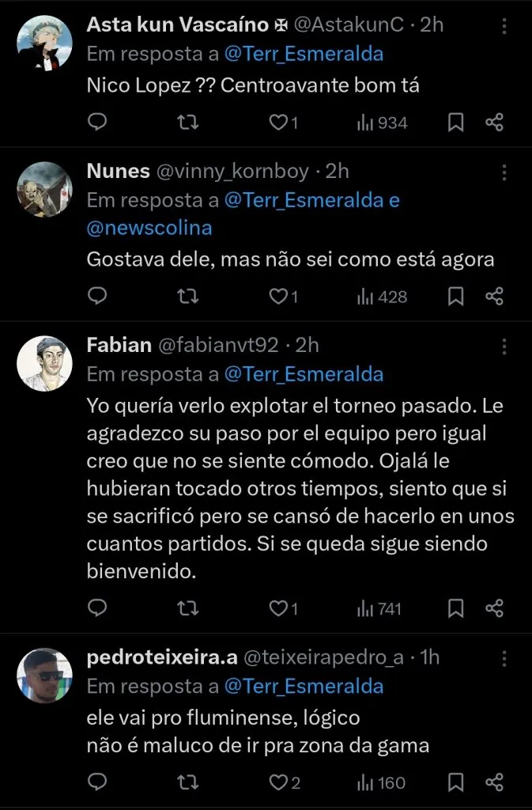The width and height of the screenshot is (532, 810).
Task: Like Nunes's reply about Gostava dele
Action: [278, 297]
